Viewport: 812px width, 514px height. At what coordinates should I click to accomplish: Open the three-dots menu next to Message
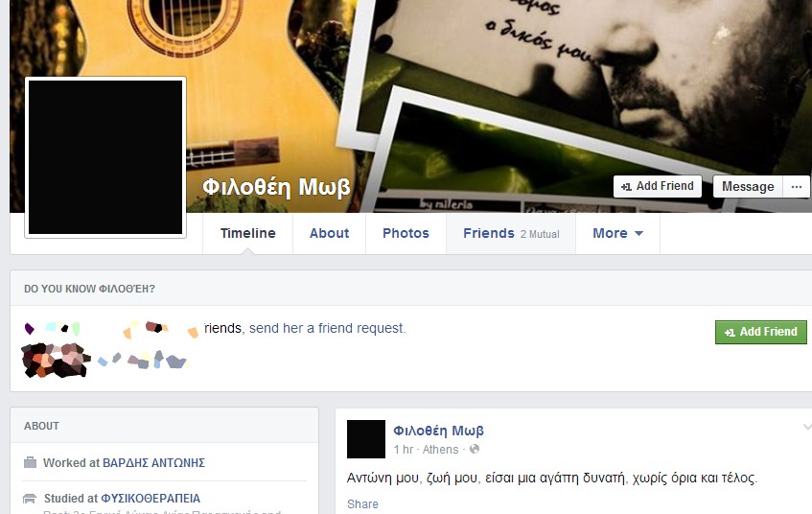click(797, 187)
